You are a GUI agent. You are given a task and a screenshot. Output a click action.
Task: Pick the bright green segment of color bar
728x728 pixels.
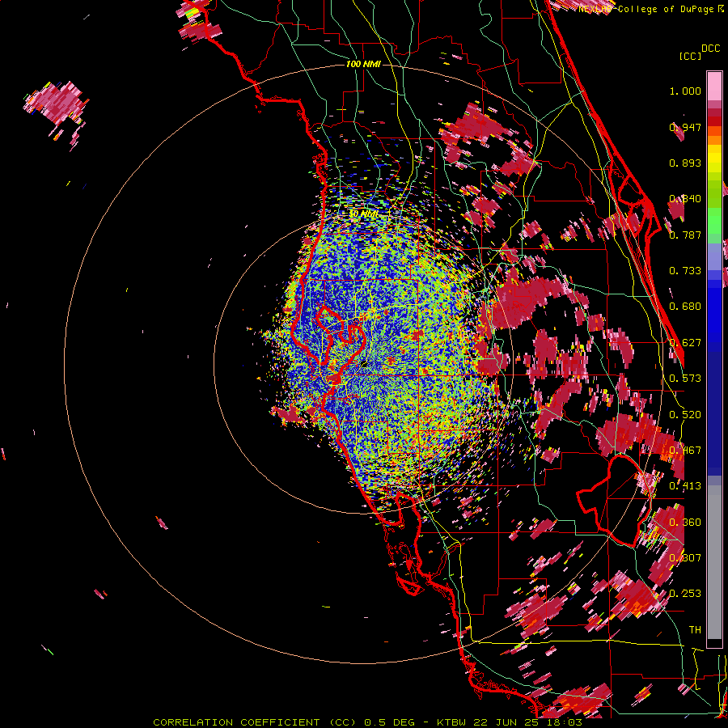[x=714, y=221]
